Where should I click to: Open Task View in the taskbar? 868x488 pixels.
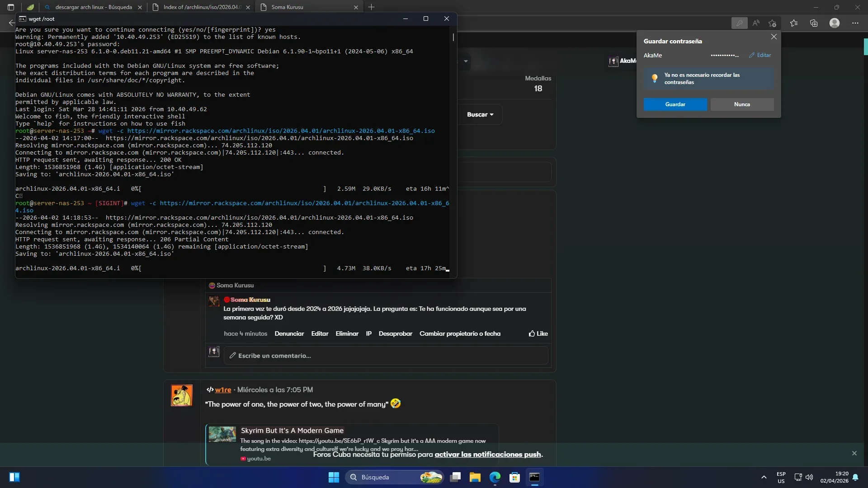[455, 477]
